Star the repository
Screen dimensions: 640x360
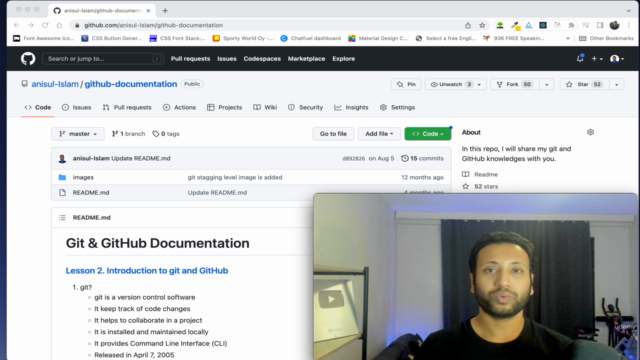[585, 84]
